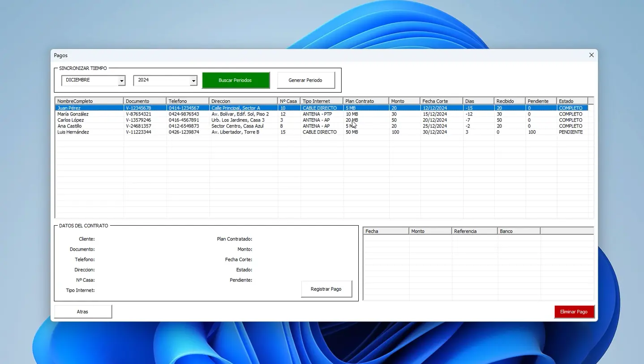Screen dimensions: 644x364
Task: Click the Banco header in payments list
Action: pyautogui.click(x=519, y=231)
